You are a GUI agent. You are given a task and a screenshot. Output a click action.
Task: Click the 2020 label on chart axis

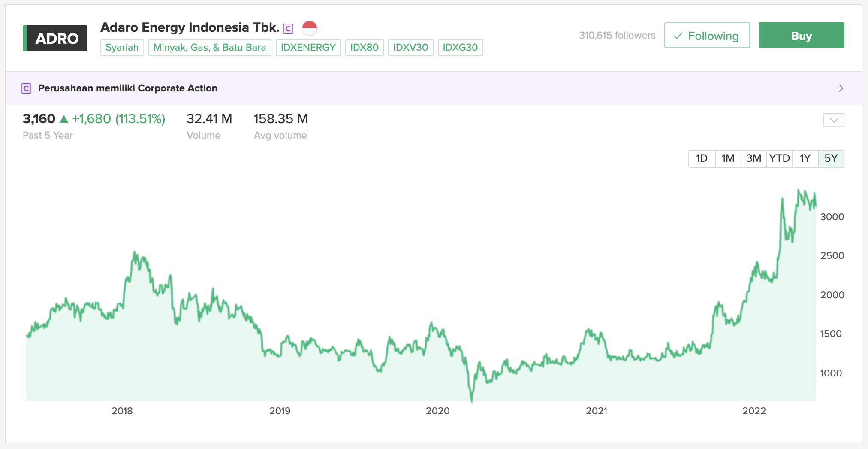[x=438, y=411]
